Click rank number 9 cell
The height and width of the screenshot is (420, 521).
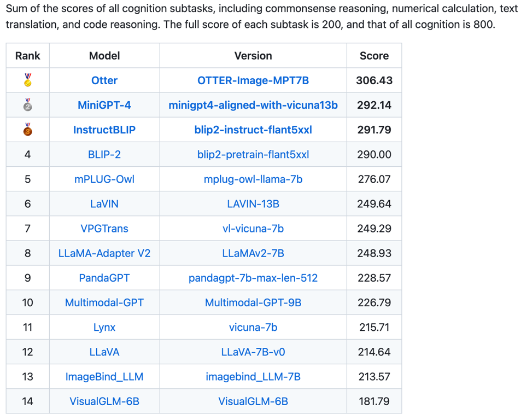[x=27, y=278]
